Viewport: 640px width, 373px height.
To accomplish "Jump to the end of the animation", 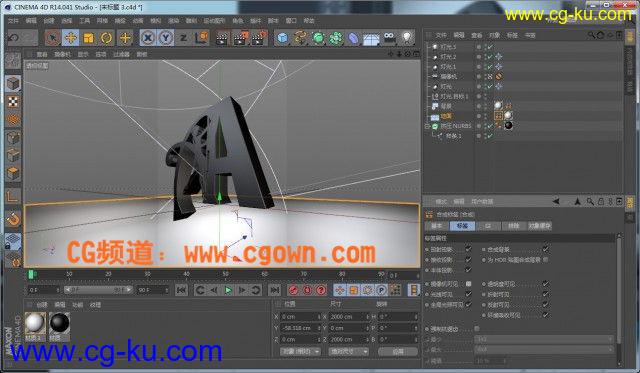I will pos(275,290).
